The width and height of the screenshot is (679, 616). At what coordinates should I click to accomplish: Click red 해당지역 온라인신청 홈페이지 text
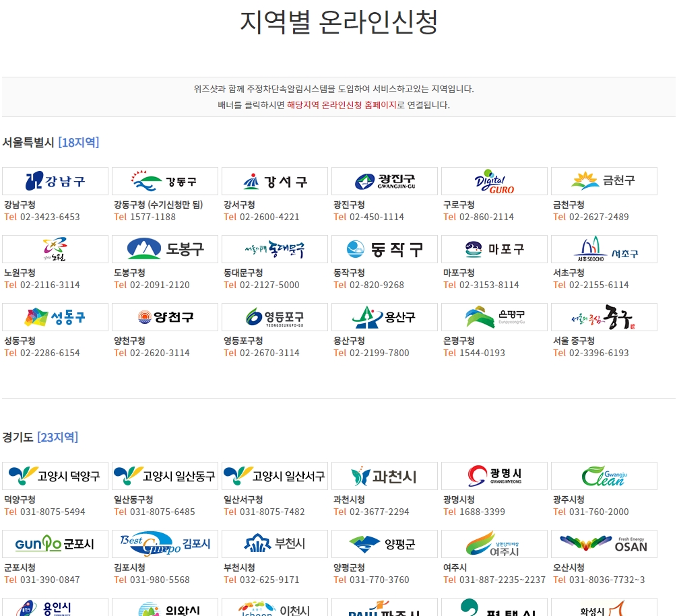tap(342, 105)
